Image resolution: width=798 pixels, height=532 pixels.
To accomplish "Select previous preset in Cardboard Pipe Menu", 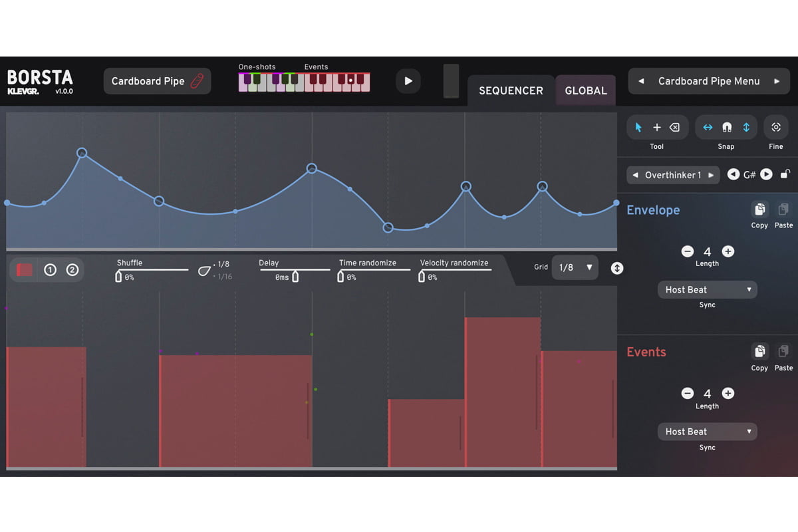I will point(641,81).
